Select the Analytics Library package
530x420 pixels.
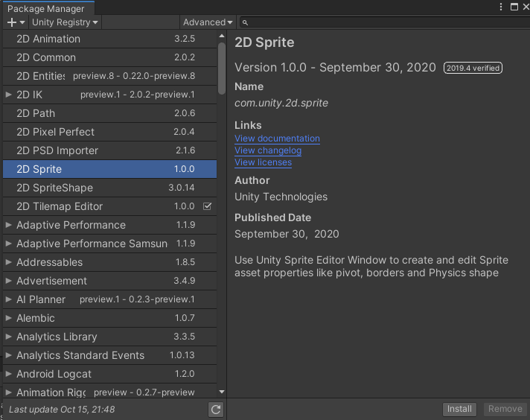(x=110, y=337)
